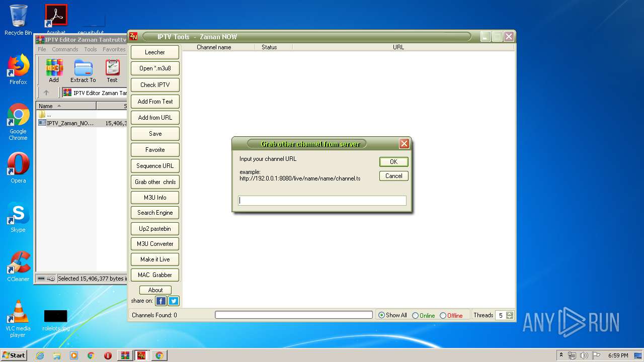Click Up2 pastebin button
644x362 pixels.
pyautogui.click(x=155, y=229)
